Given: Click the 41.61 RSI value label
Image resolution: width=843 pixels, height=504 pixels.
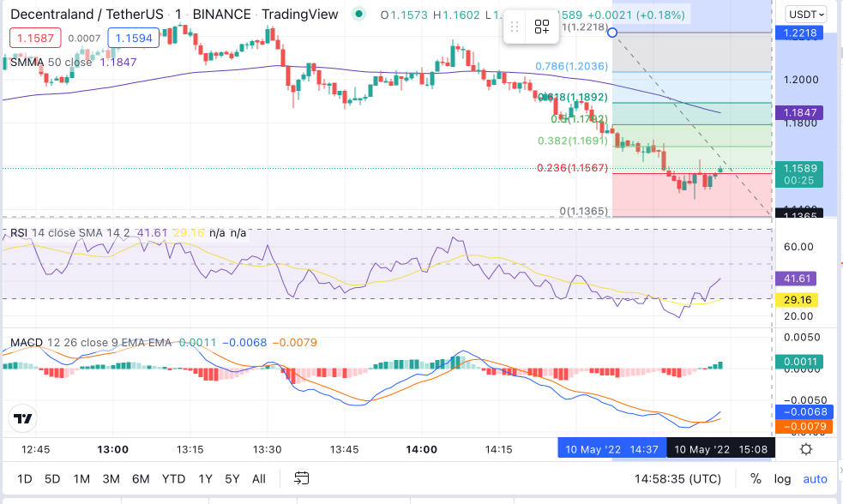Looking at the screenshot, I should [796, 279].
